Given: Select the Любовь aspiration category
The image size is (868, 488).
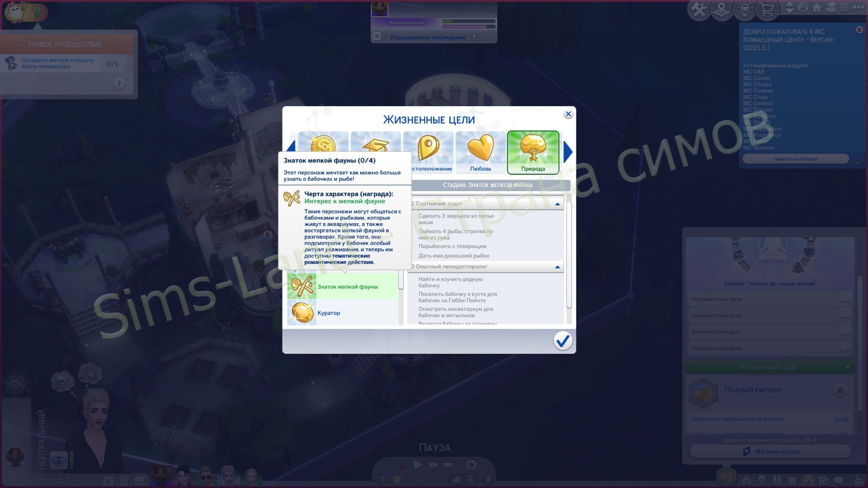Looking at the screenshot, I should pos(481,152).
